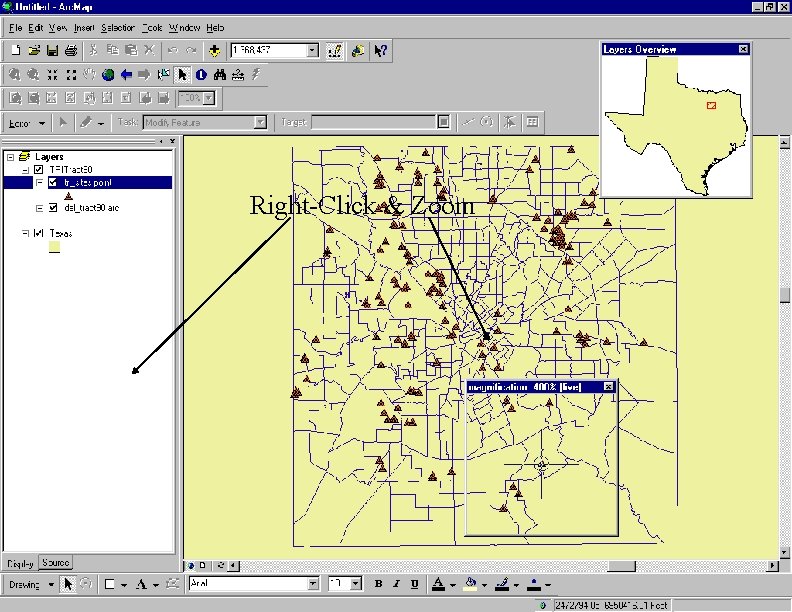Viewport: 792px width, 612px height.
Task: Click the tr_sites triangle legend symbol
Action: (68, 196)
